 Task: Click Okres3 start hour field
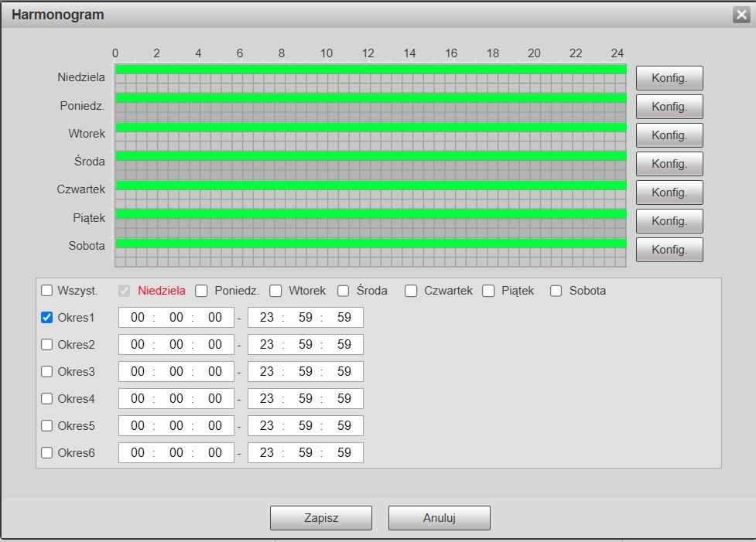click(138, 371)
